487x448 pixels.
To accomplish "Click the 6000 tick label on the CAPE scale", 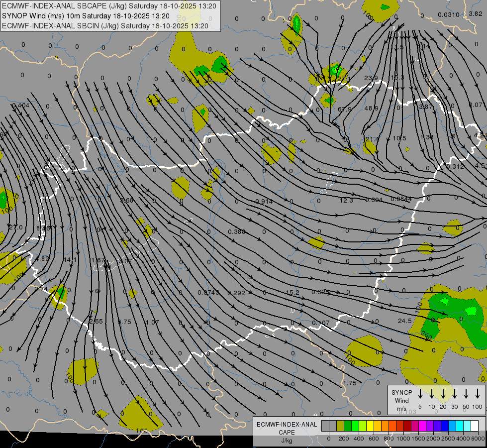I will tap(478, 439).
